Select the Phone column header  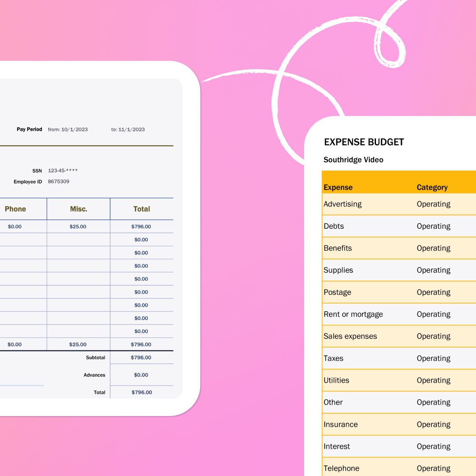pos(15,208)
